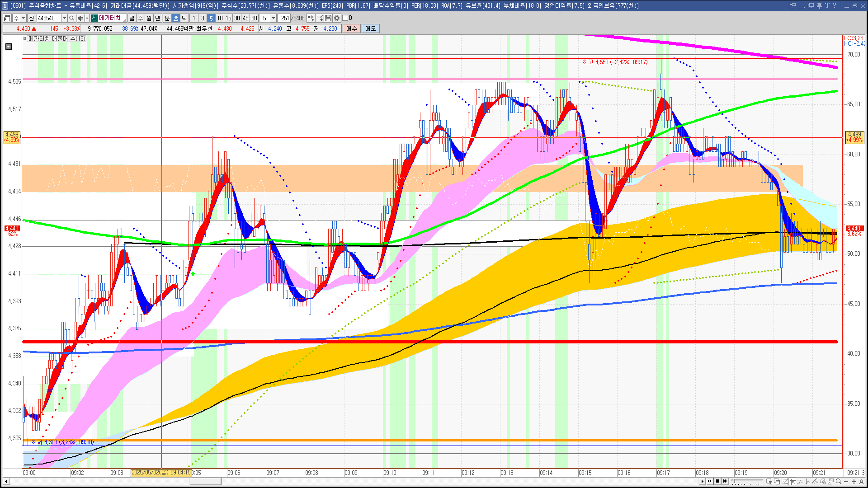Select the 10 interval tab
Image resolution: width=868 pixels, height=488 pixels.
coord(220,18)
